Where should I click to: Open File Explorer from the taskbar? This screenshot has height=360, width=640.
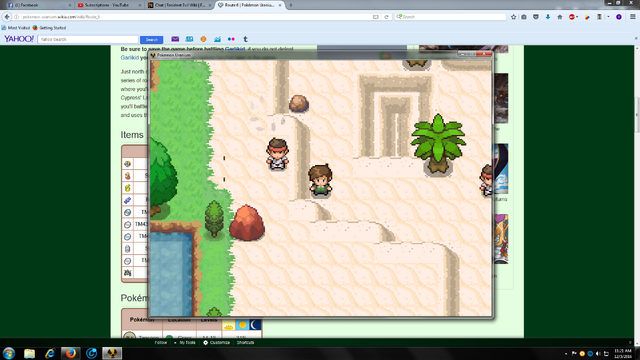pyautogui.click(x=29, y=353)
